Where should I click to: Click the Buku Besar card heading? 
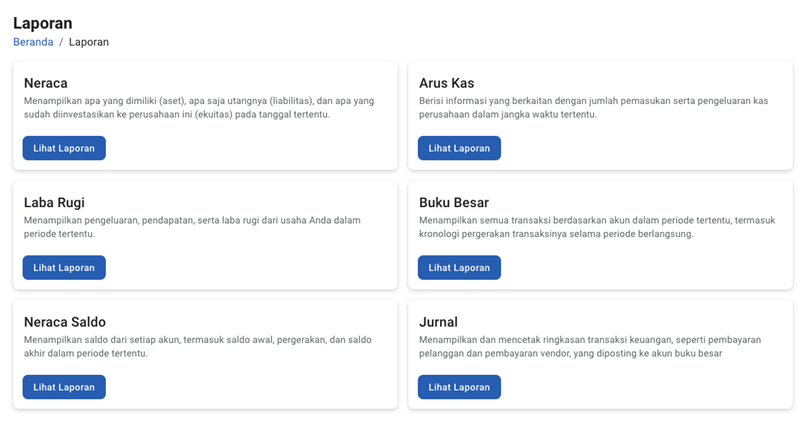[454, 203]
